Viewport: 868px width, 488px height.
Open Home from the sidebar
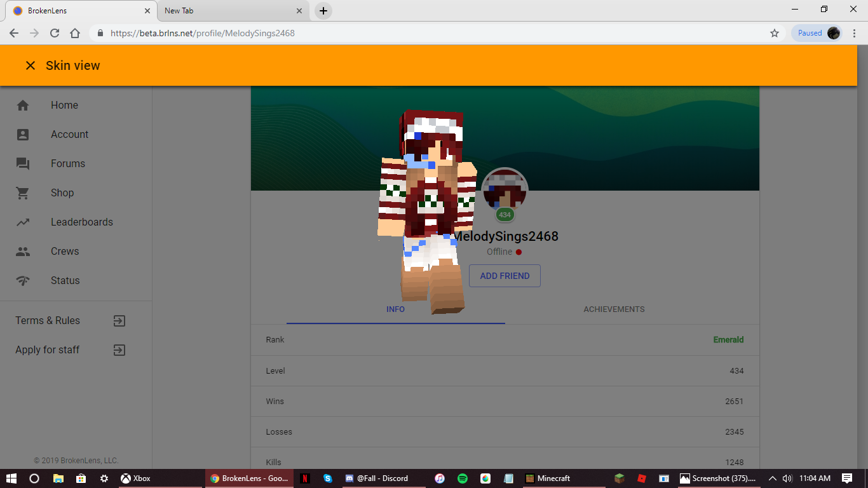[64, 105]
